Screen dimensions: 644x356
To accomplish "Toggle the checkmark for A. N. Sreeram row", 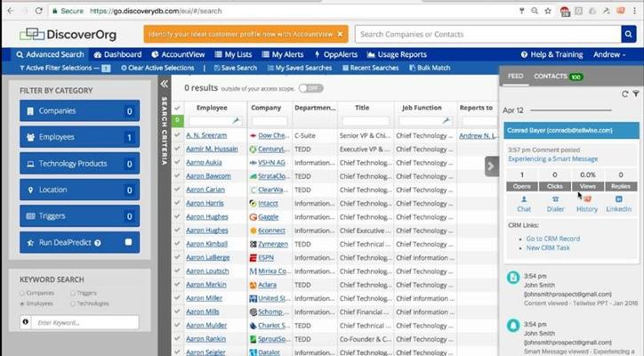I will click(177, 135).
